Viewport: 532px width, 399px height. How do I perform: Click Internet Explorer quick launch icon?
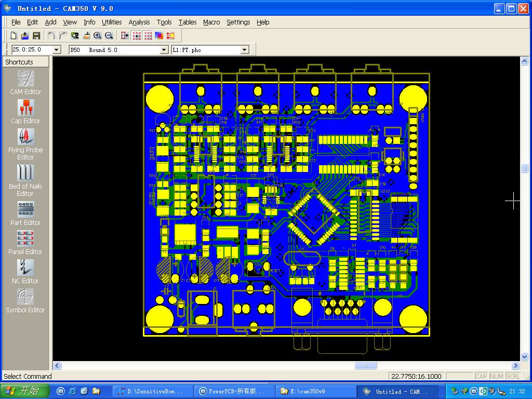(x=73, y=391)
